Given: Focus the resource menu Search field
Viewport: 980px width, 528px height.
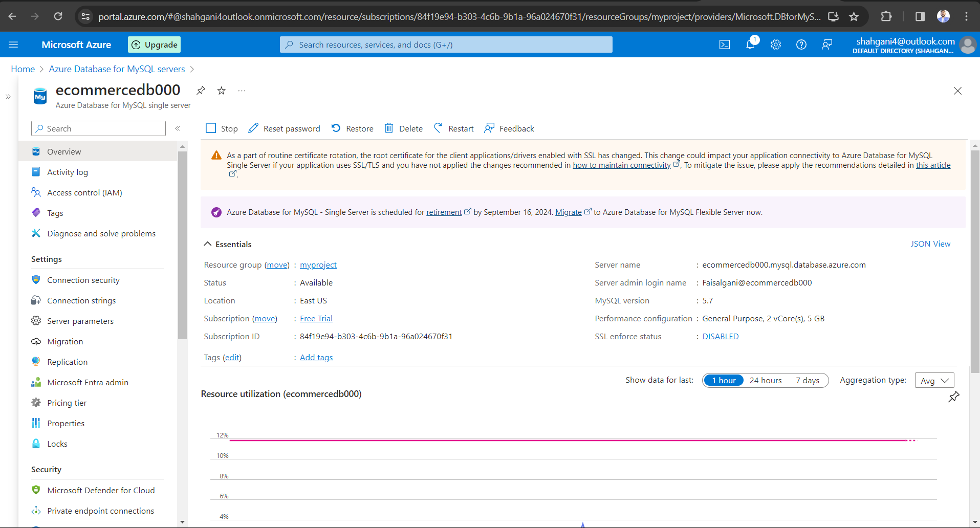Looking at the screenshot, I should coord(98,128).
